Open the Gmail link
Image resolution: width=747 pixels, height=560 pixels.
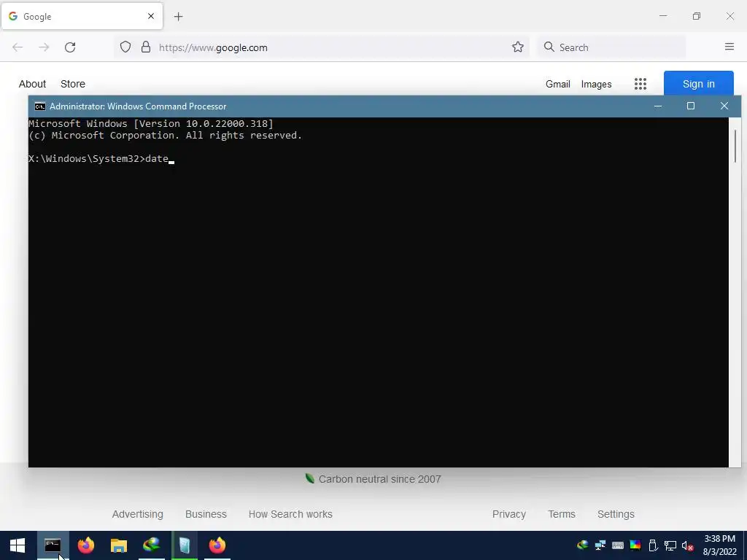558,85
